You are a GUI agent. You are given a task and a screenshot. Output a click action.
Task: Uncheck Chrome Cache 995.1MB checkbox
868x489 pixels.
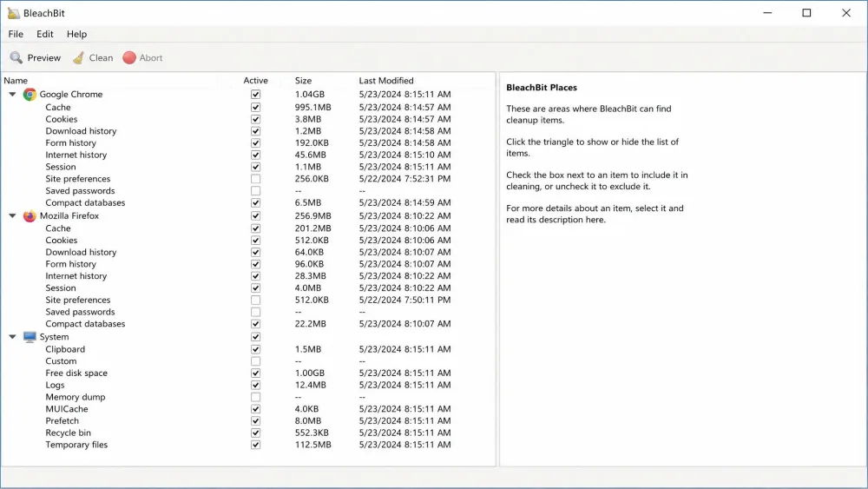(255, 107)
